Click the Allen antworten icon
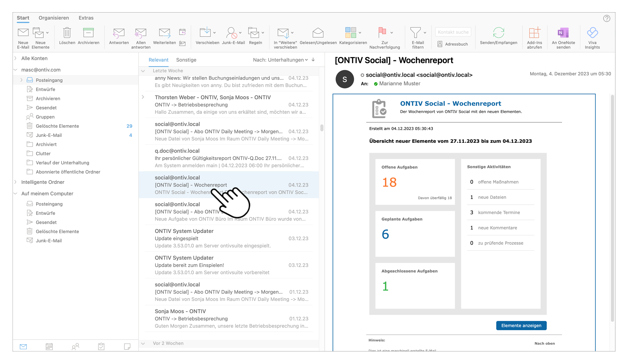Screen dimensions: 628x364 click(140, 33)
